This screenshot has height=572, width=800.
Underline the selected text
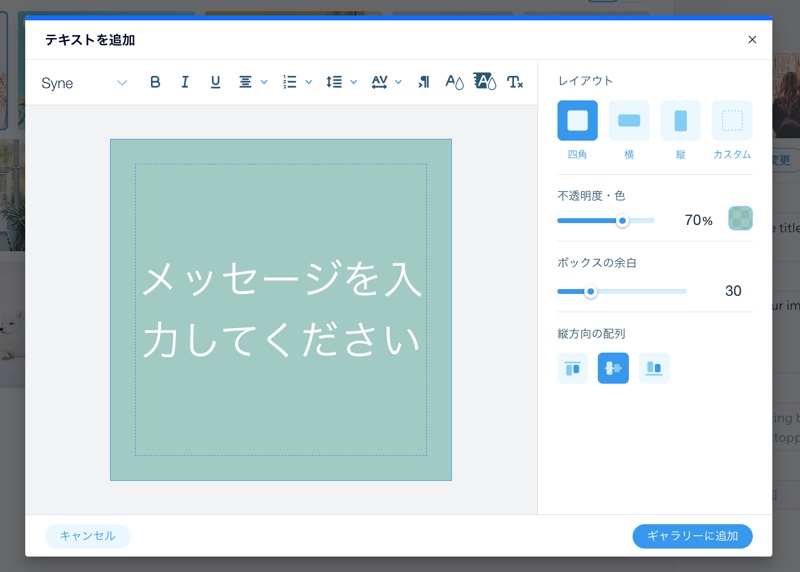coord(215,83)
